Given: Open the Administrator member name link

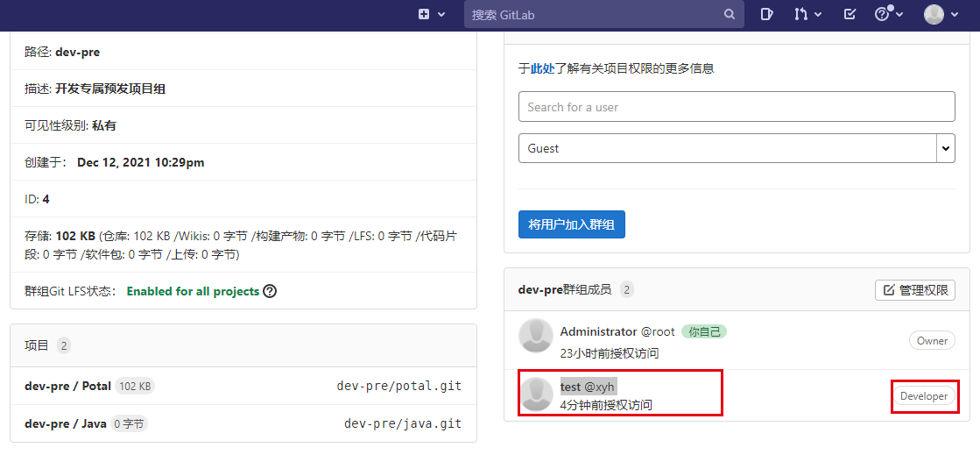Looking at the screenshot, I should 598,331.
